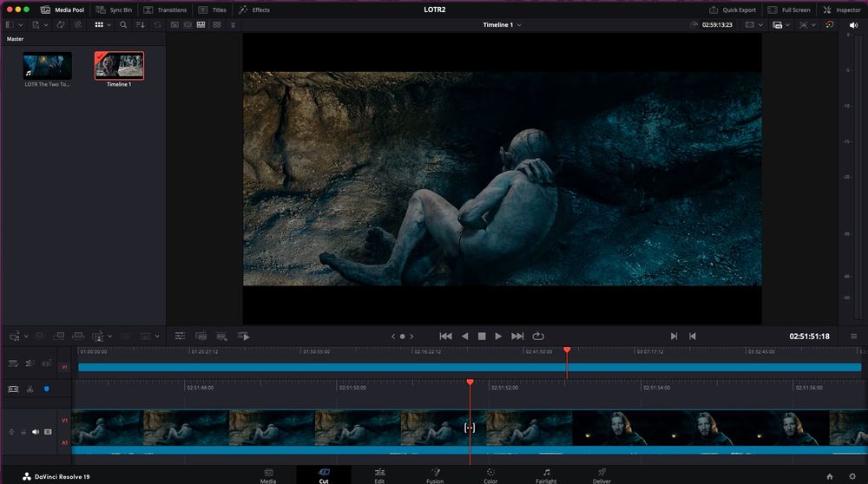Open the Inspector panel

(841, 10)
